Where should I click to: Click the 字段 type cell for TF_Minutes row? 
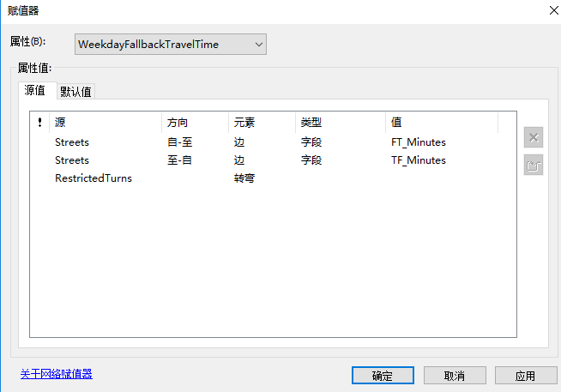pyautogui.click(x=311, y=160)
